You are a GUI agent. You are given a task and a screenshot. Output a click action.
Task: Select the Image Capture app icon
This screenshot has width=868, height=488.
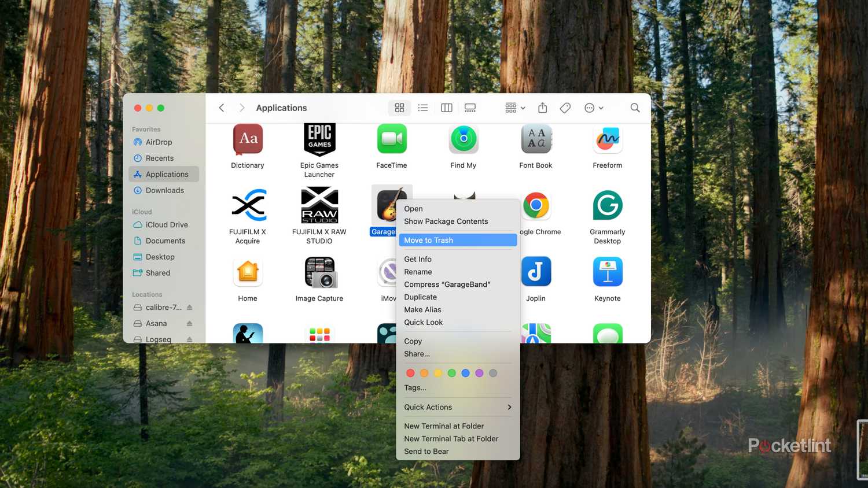pyautogui.click(x=320, y=272)
